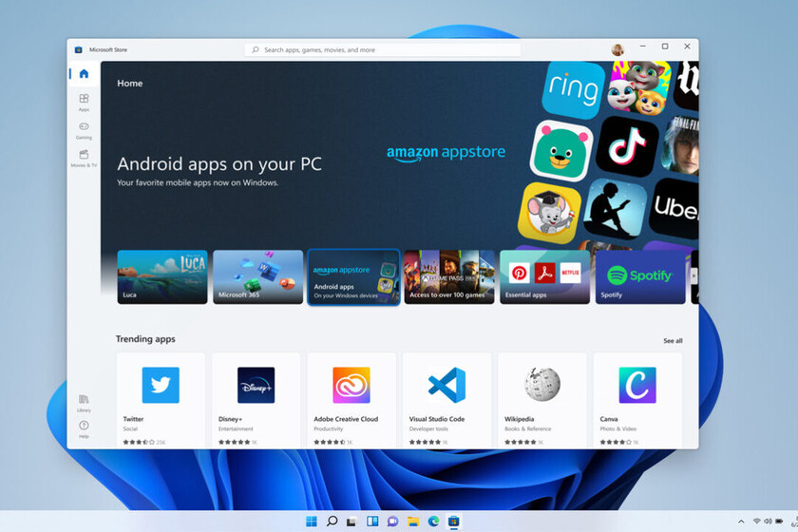Open the Windows Start button on taskbar

312,522
